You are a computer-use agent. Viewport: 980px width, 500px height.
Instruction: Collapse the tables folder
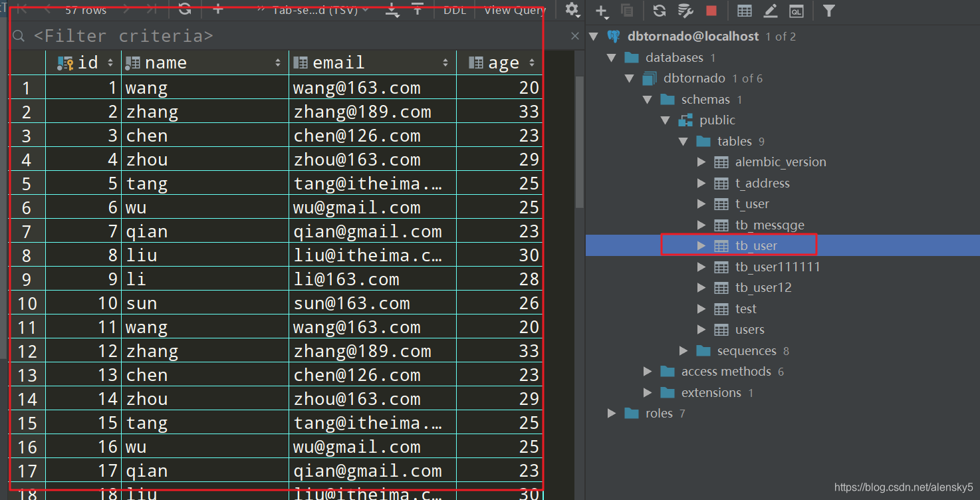(683, 142)
